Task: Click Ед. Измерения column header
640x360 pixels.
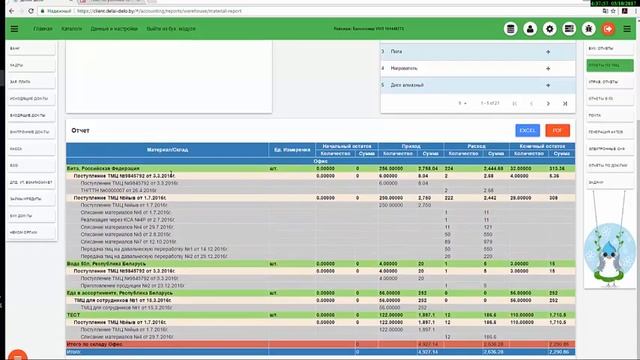Action: coord(292,150)
